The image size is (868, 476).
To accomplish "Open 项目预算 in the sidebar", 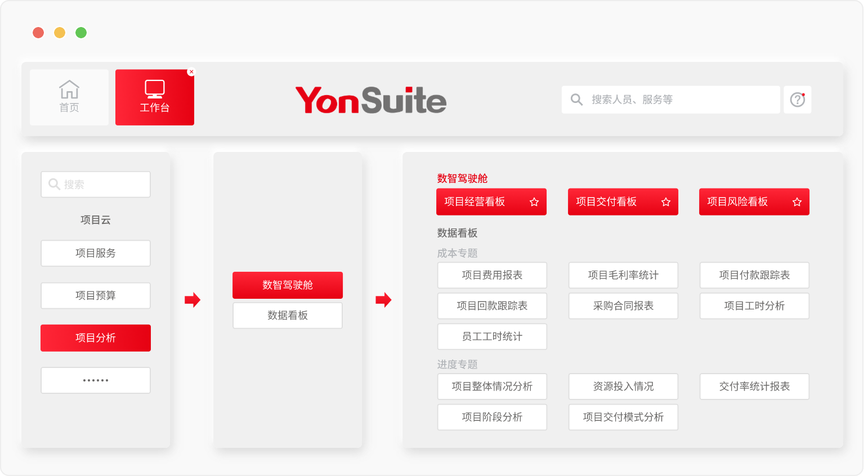I will click(x=96, y=295).
